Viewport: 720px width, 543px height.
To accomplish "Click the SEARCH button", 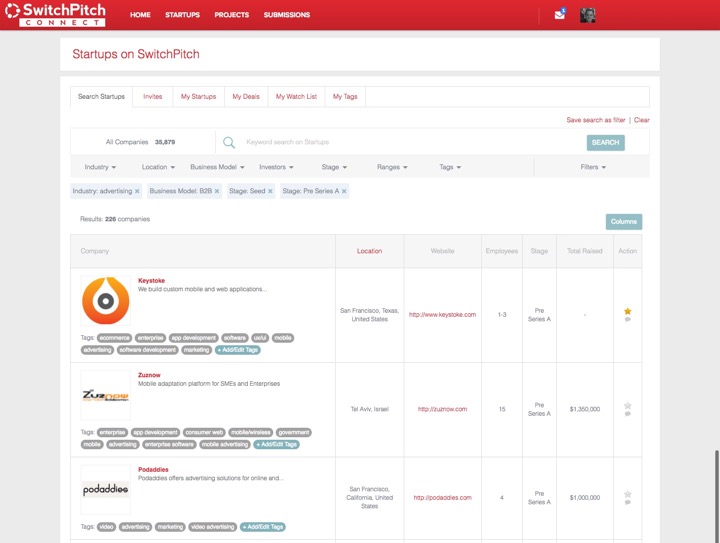I will (x=605, y=142).
